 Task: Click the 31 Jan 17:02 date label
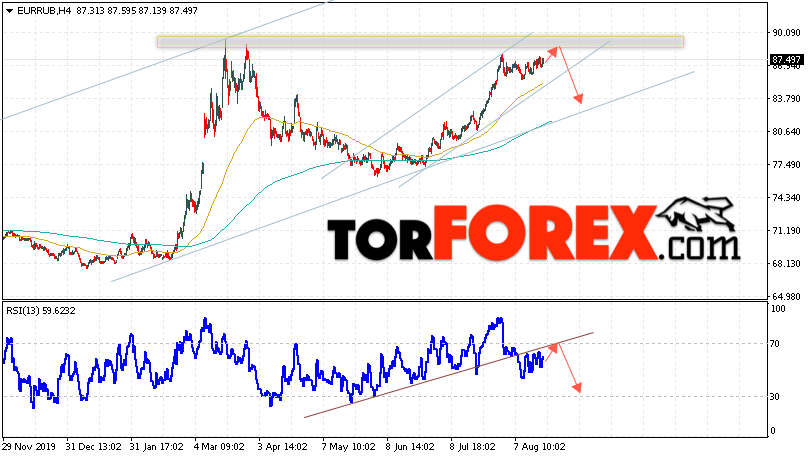click(156, 447)
